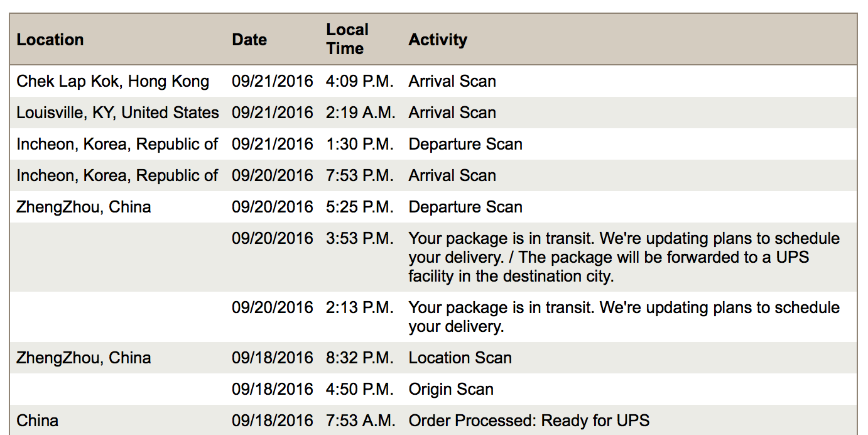This screenshot has height=435, width=868.
Task: Select the 2:13 P.M. time entry
Action: (x=360, y=307)
